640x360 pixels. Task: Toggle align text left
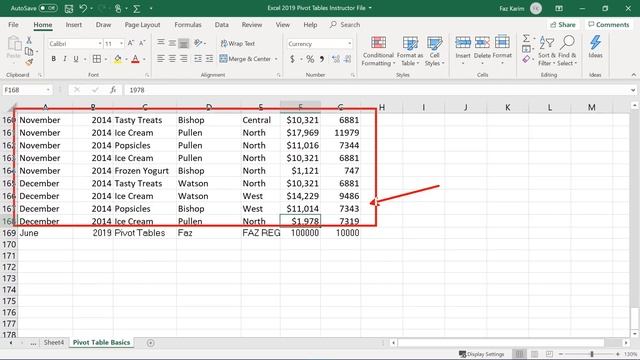coord(161,59)
